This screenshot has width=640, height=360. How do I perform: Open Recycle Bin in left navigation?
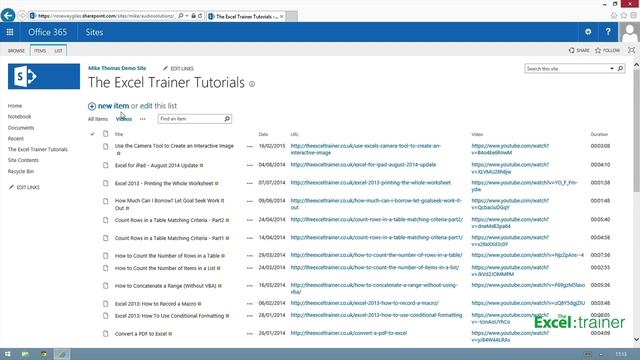pos(21,171)
